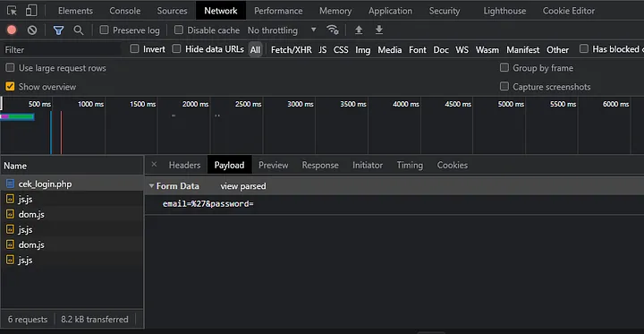This screenshot has width=644, height=334.
Task: Filter requests by Fetch/XHR
Action: click(292, 50)
